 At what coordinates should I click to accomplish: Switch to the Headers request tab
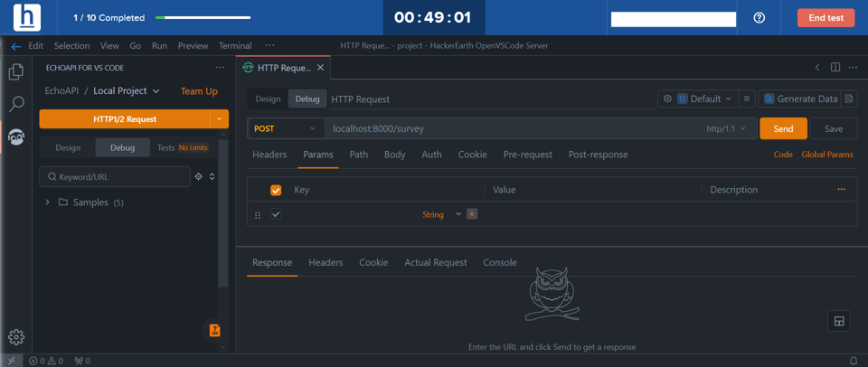pos(269,155)
